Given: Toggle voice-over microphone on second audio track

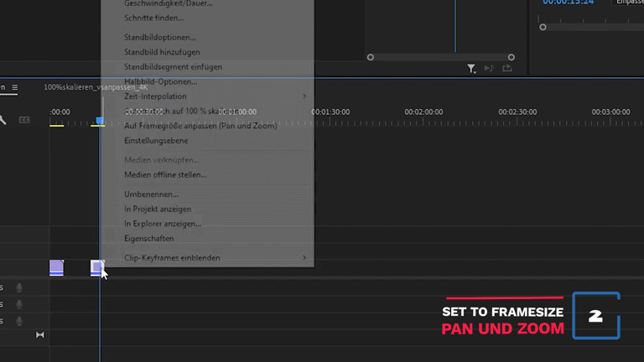Looking at the screenshot, I should 19,304.
